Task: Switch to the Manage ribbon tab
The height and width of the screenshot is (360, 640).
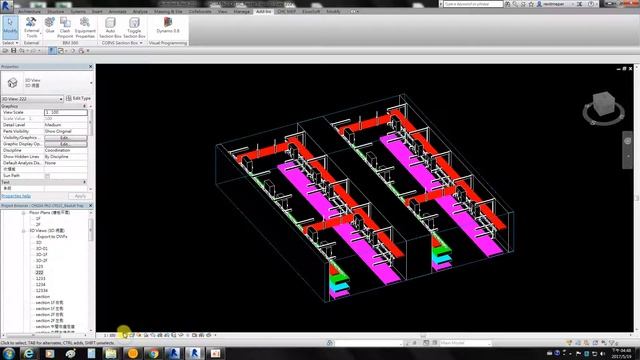Action: tap(241, 11)
